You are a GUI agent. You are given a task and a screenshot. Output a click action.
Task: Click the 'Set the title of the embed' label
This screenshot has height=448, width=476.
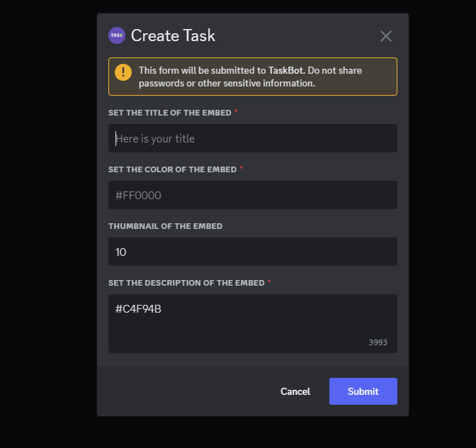click(x=169, y=113)
